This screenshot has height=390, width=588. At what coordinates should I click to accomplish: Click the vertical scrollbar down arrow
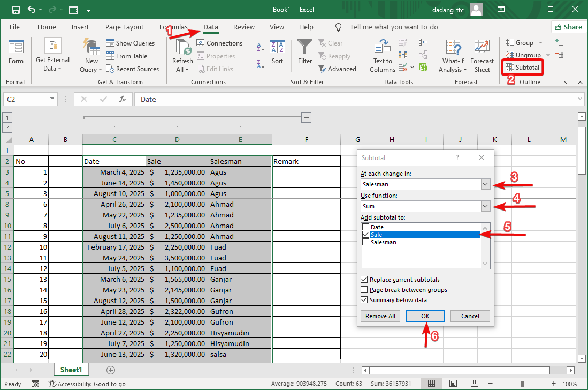point(582,358)
